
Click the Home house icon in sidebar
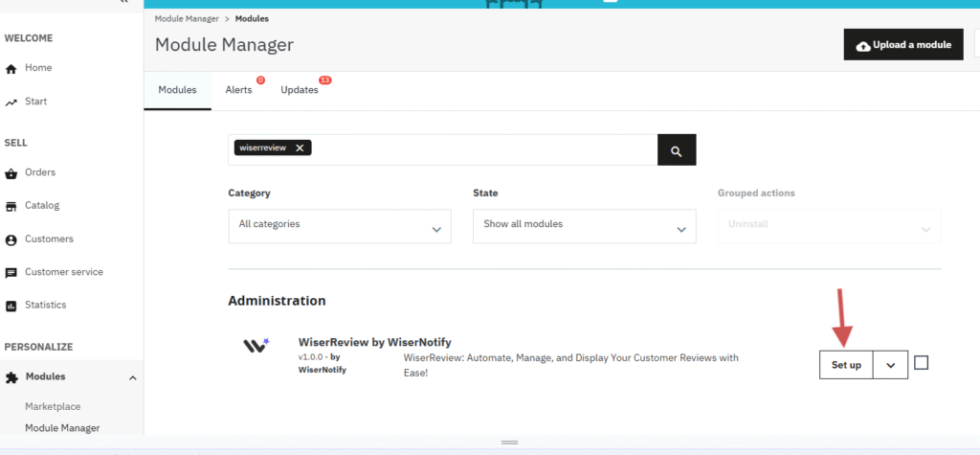(x=11, y=69)
